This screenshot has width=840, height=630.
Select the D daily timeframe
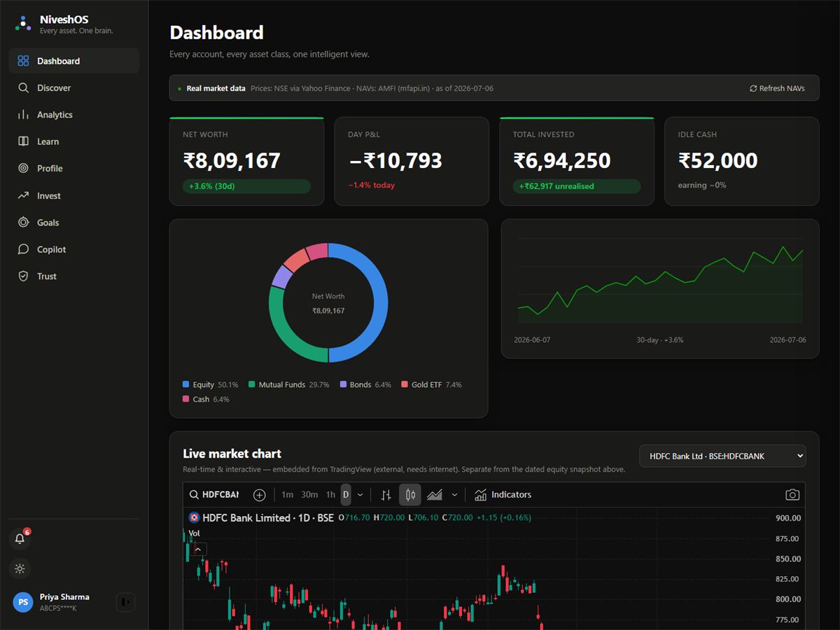coord(346,495)
